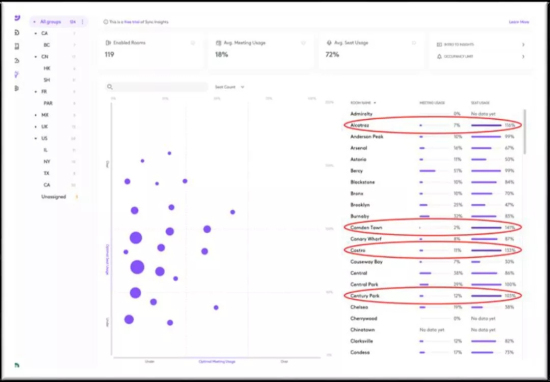550x382 pixels.
Task: Select the Arsenal room row
Action: click(433, 148)
